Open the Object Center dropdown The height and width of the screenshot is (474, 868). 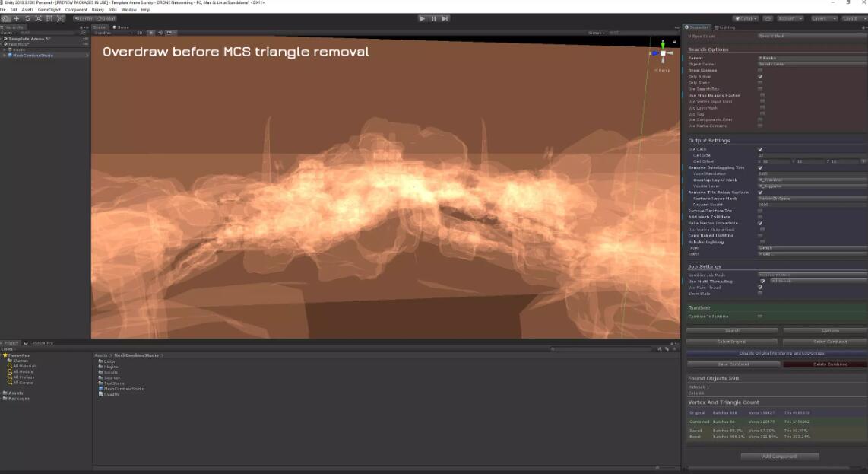point(811,64)
